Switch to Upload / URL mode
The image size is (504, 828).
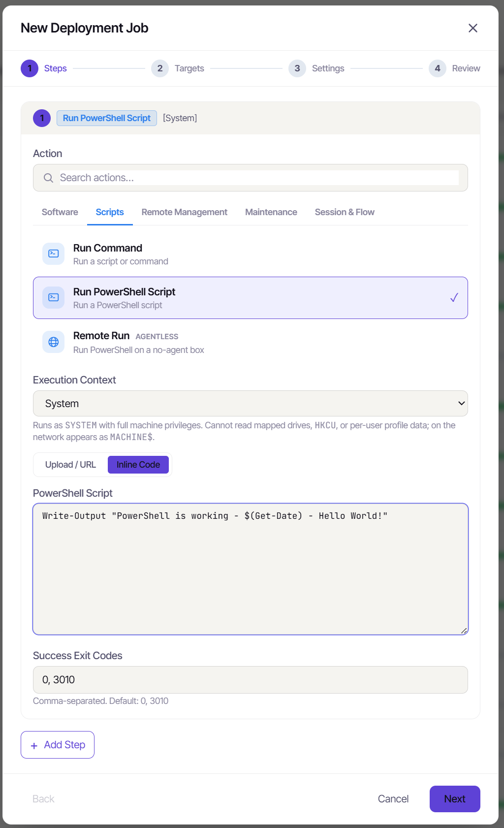point(70,465)
